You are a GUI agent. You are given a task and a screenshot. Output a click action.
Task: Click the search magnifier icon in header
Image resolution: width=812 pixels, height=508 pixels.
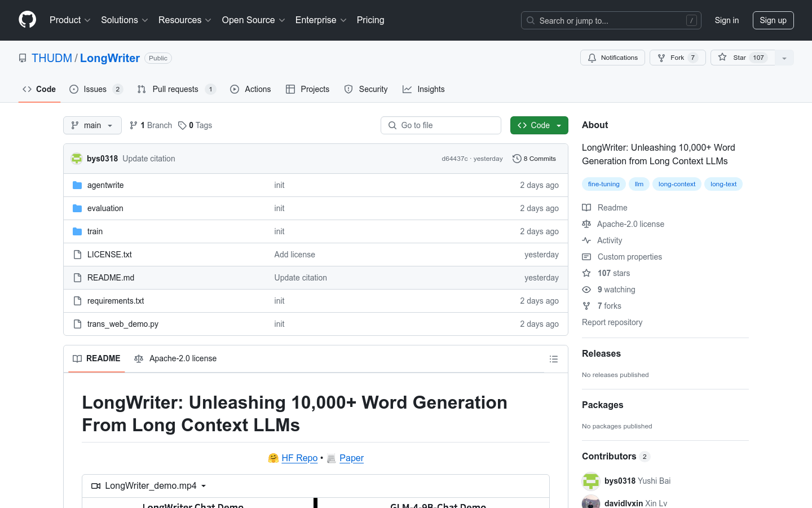[531, 20]
